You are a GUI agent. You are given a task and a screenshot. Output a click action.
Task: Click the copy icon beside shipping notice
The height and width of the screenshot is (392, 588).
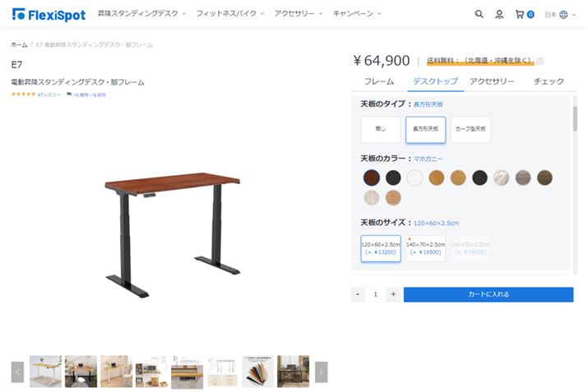point(540,61)
